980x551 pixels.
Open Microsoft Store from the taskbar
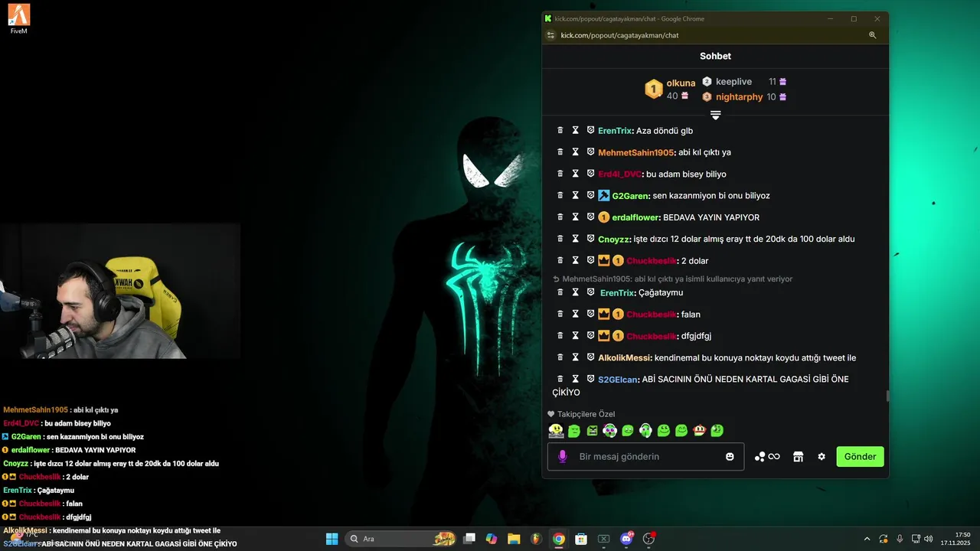click(x=581, y=539)
